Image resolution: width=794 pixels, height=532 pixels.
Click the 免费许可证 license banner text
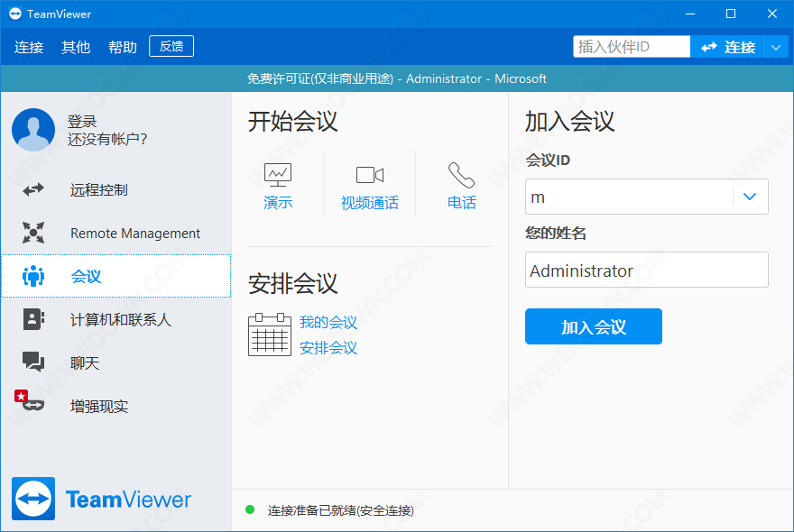coord(396,78)
